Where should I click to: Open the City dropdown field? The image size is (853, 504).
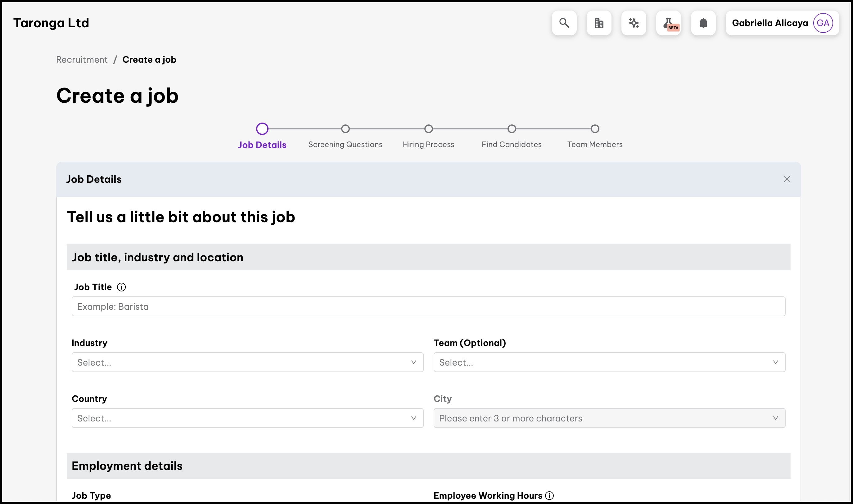click(x=609, y=418)
